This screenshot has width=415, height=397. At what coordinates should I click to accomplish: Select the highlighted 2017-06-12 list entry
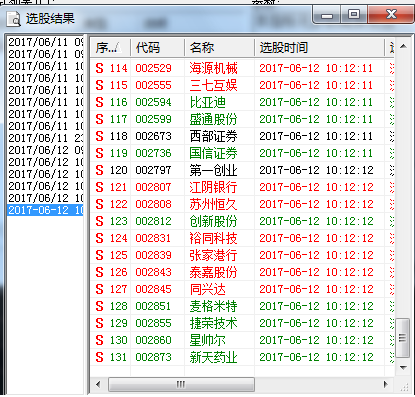pos(45,210)
